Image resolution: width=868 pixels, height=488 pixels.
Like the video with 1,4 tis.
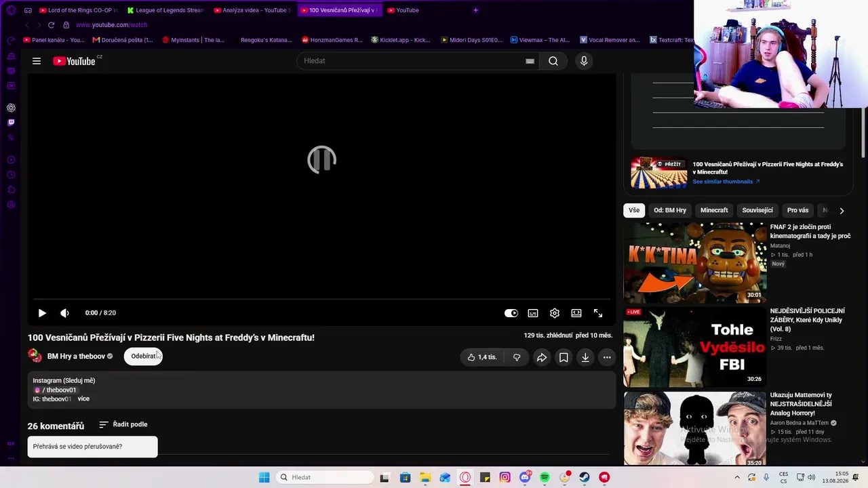tap(482, 357)
